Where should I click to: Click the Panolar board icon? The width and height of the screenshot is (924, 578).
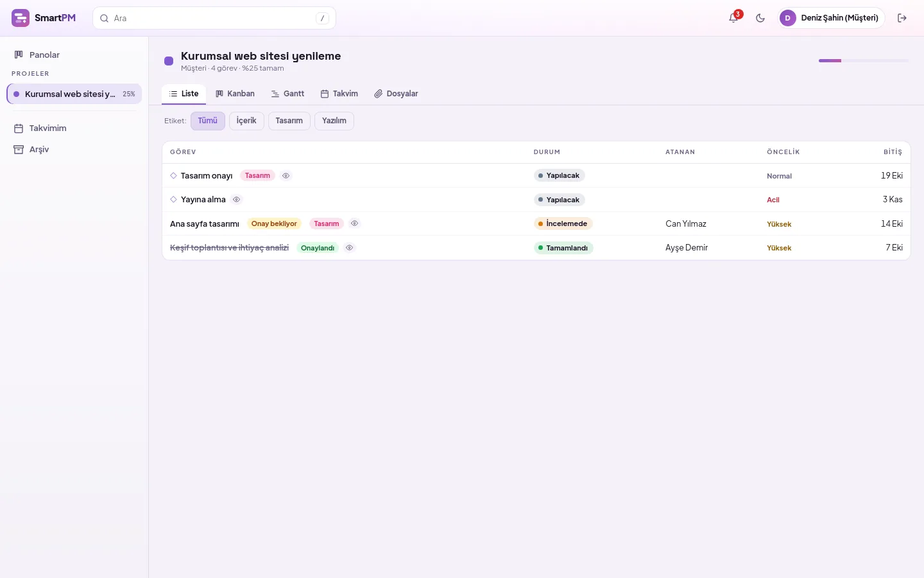pyautogui.click(x=19, y=55)
